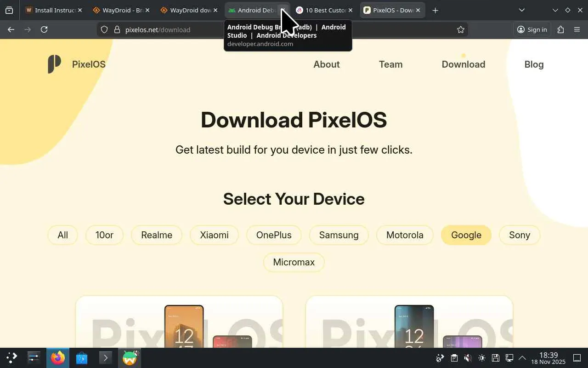Screen dimensions: 588x368
Task: Open the clipboard tray icon
Action: [x=454, y=358]
